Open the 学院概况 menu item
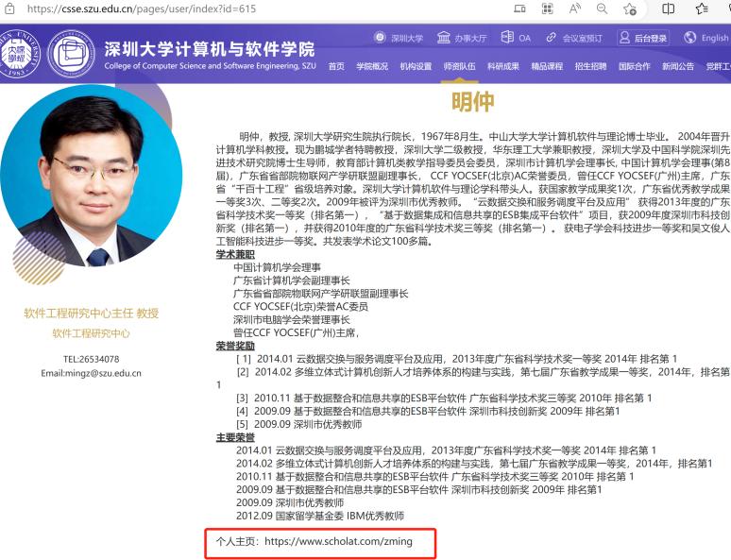Screen dimensions: 731x560 [x=372, y=66]
